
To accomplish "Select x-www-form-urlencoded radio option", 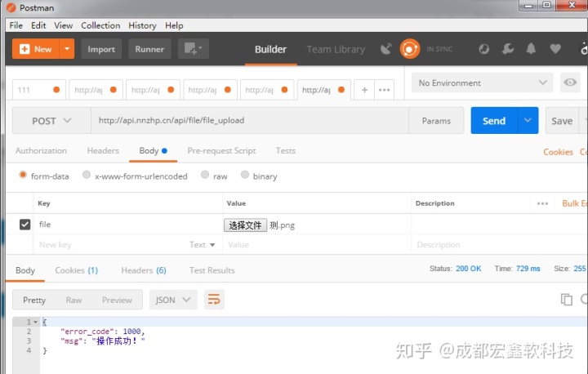I will pos(87,175).
